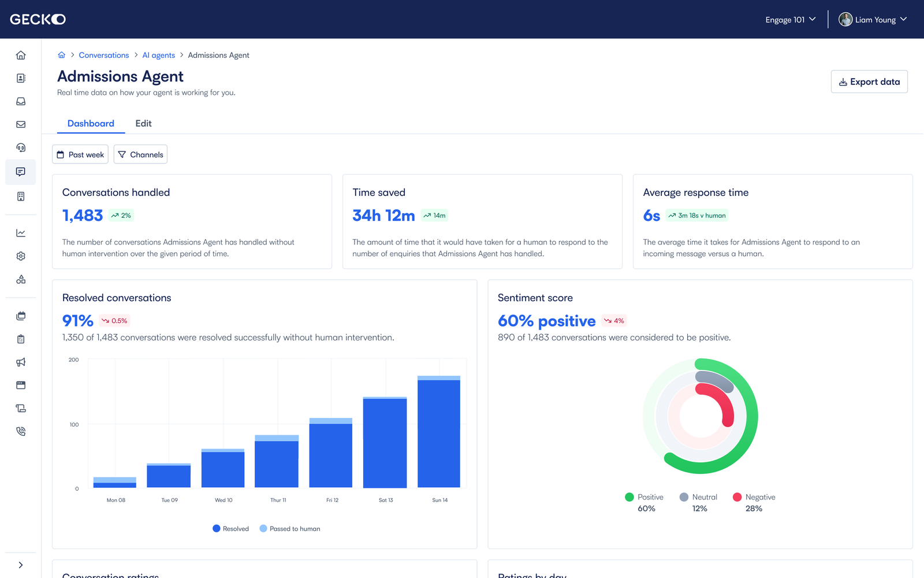This screenshot has width=924, height=578.
Task: Toggle the Resolved legend item below the bar chart
Action: [230, 528]
